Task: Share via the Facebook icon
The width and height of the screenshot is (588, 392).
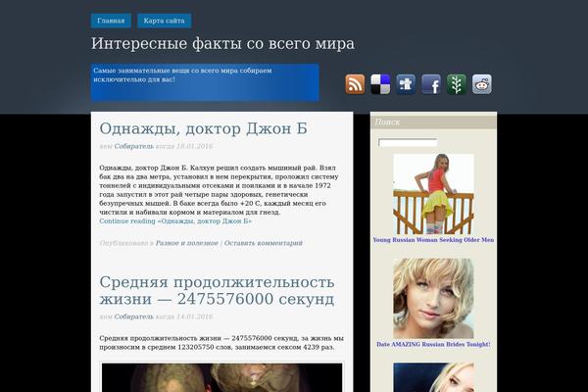Action: (x=431, y=84)
